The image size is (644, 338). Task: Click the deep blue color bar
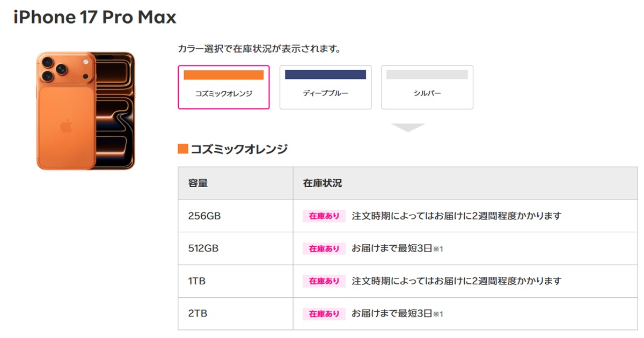pyautogui.click(x=325, y=75)
